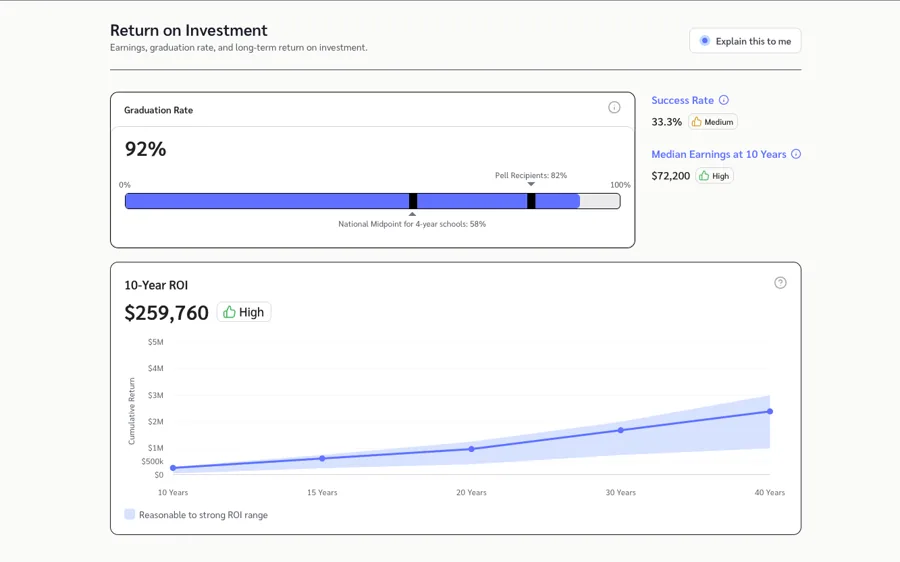This screenshot has height=562, width=900.
Task: Open Graduation Rate info icon
Action: pos(614,107)
